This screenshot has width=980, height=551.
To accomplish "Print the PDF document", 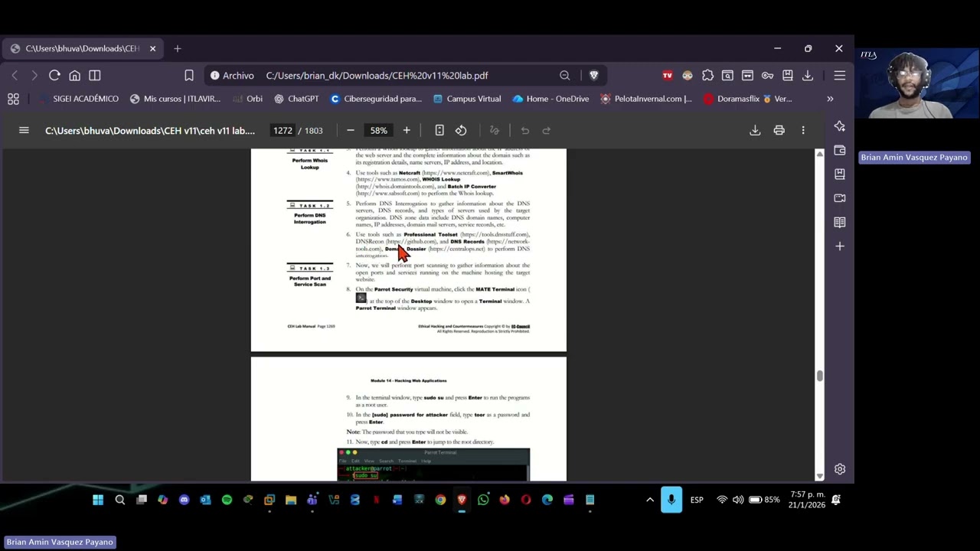I will coord(779,131).
